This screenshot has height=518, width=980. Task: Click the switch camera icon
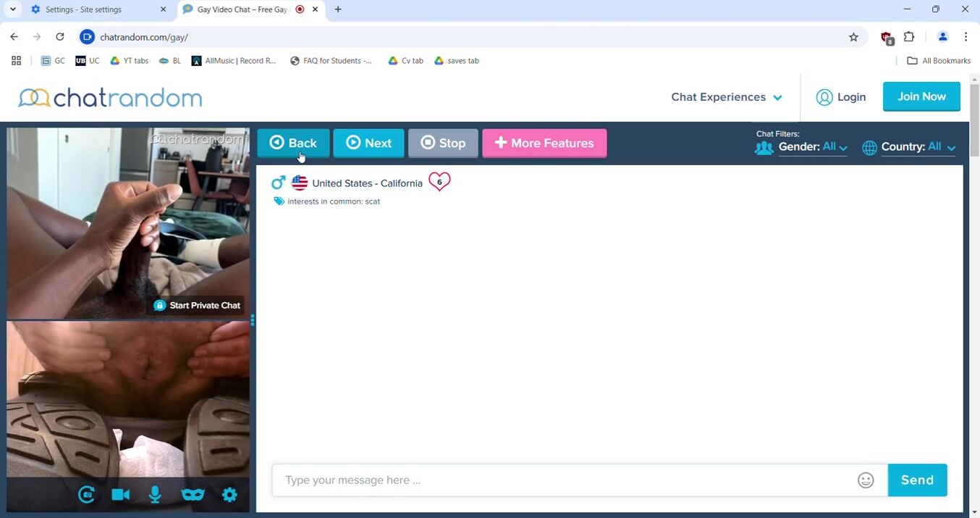coord(87,495)
